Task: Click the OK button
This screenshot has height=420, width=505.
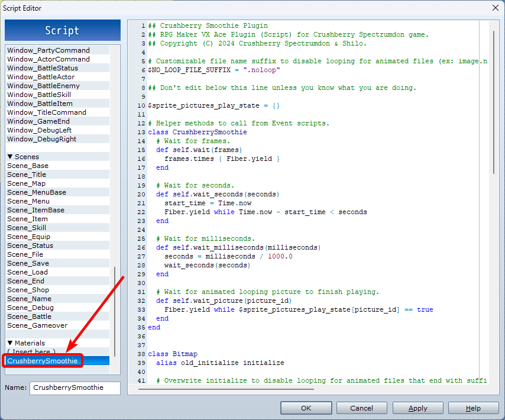Action: pos(306,408)
